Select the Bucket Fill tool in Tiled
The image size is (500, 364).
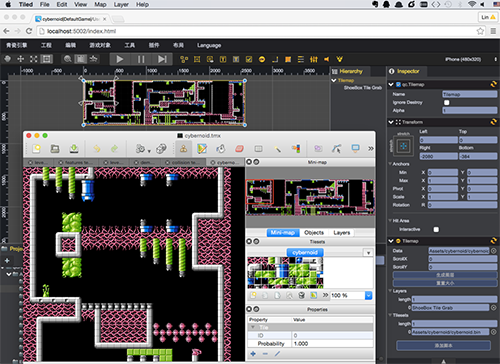221,148
